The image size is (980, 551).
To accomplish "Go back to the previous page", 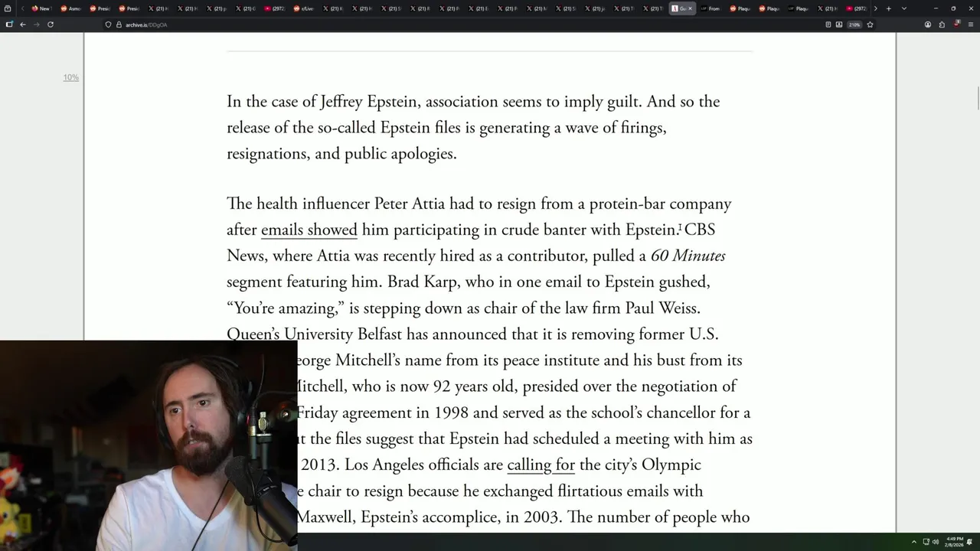I will [23, 24].
